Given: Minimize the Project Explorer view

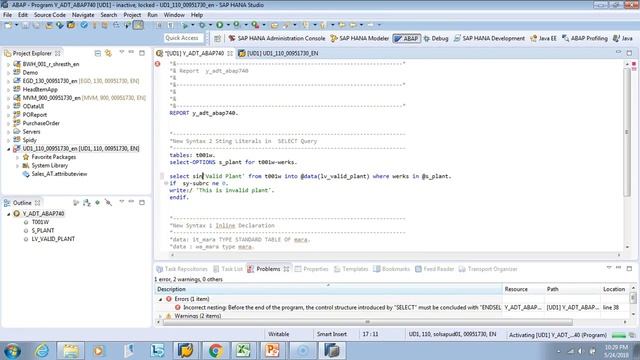Looking at the screenshot, I should pos(131,53).
